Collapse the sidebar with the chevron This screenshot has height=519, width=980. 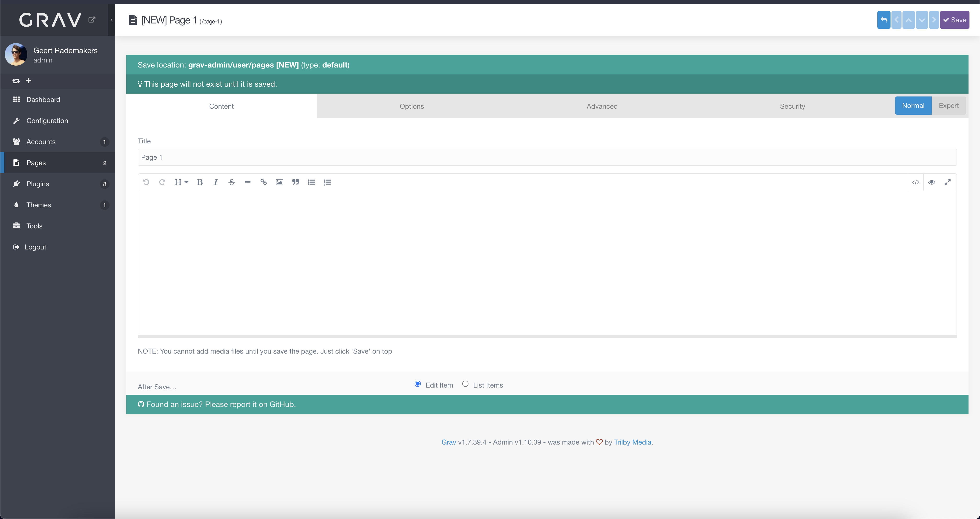(x=111, y=20)
